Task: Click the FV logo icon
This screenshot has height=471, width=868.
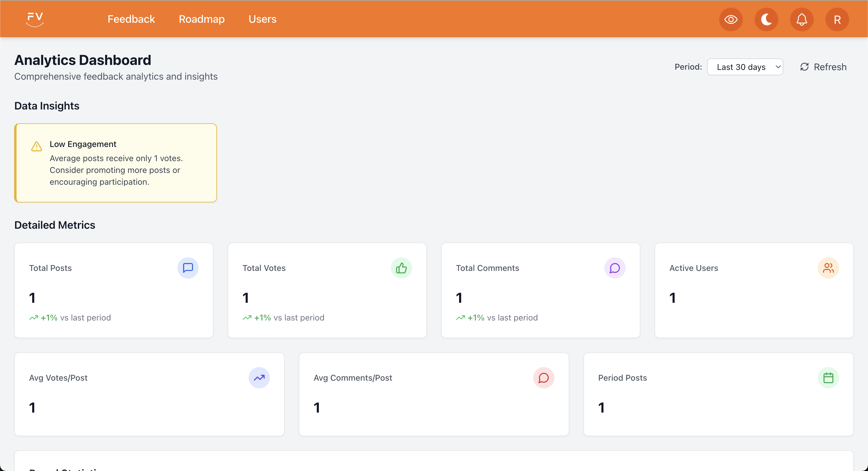Action: (x=35, y=19)
